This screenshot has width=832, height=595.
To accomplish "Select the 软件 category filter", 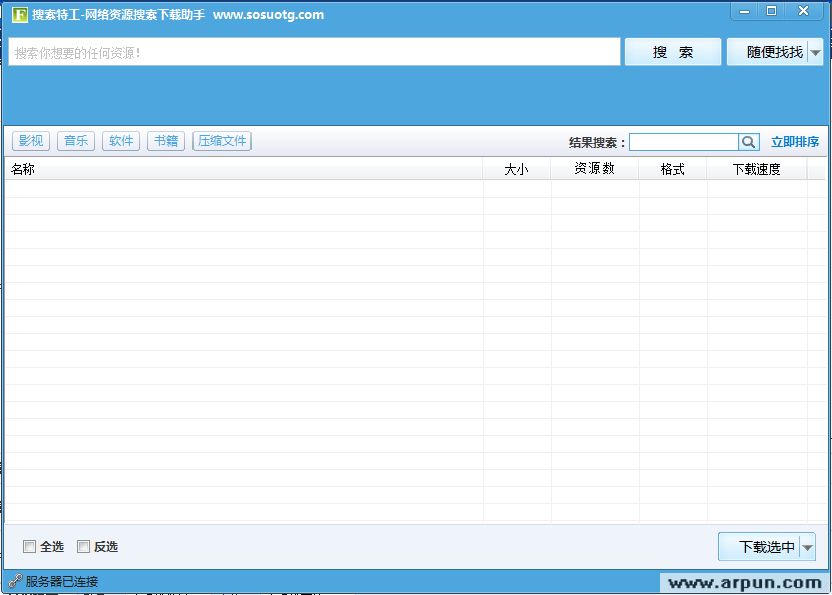I will point(120,140).
